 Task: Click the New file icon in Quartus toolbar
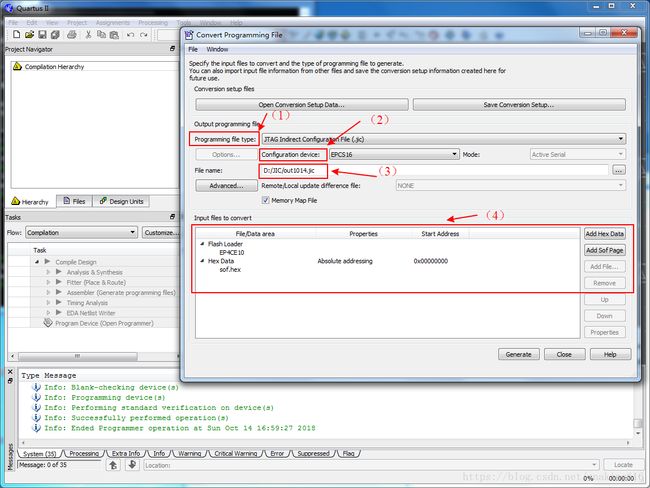pos(16,35)
